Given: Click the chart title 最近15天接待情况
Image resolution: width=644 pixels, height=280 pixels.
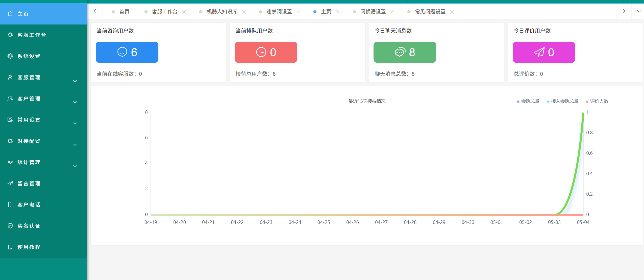Looking at the screenshot, I should tap(367, 101).
